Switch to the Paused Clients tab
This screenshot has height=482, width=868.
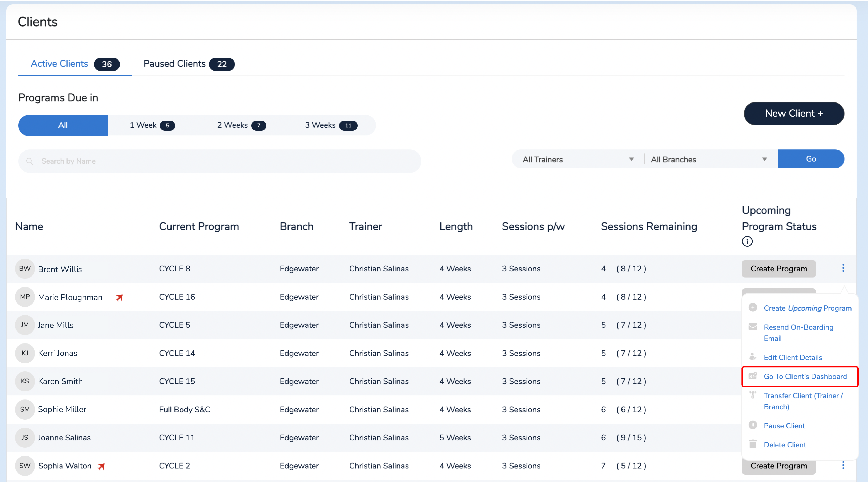pyautogui.click(x=189, y=64)
